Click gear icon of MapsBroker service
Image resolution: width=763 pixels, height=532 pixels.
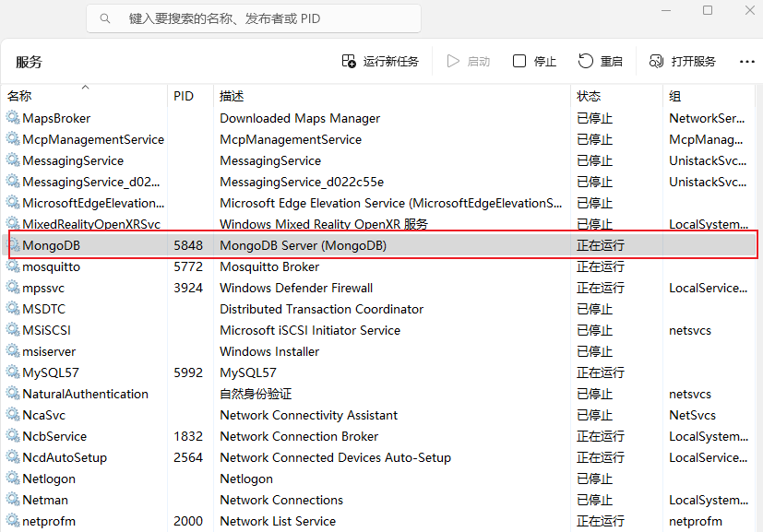coord(13,118)
